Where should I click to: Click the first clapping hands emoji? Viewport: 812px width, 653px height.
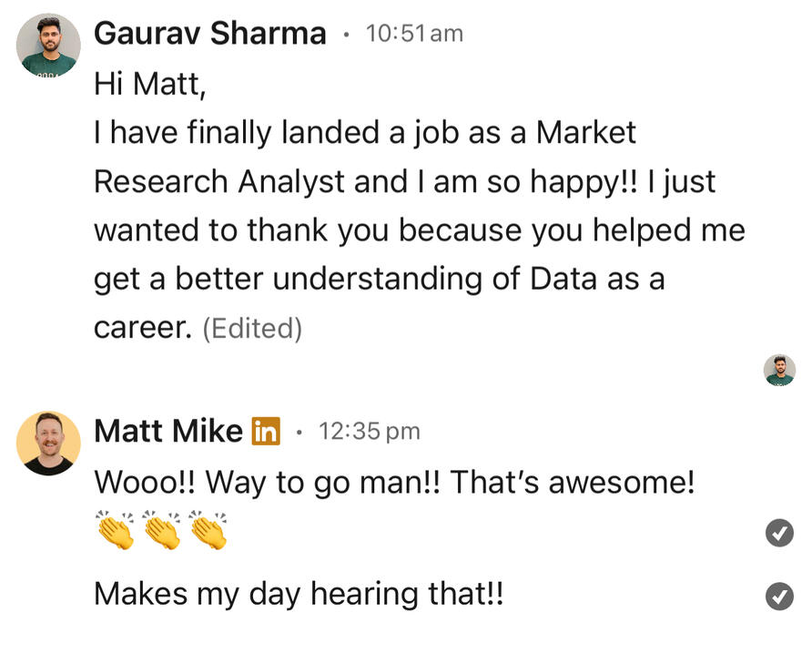[x=115, y=529]
